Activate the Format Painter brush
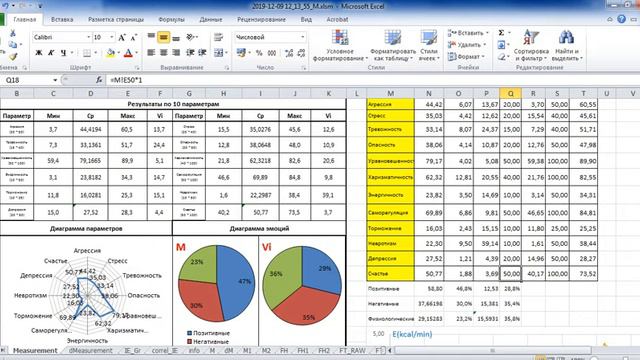 click(13, 56)
